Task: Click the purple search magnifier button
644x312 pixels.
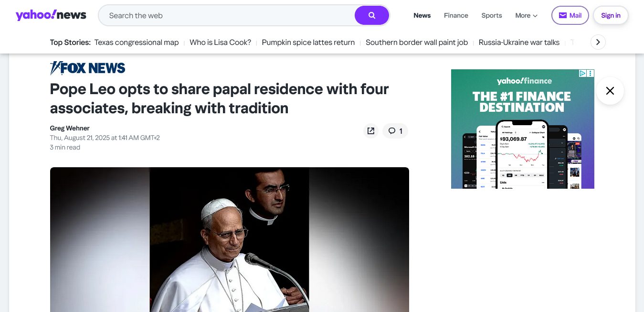Action: pos(371,15)
